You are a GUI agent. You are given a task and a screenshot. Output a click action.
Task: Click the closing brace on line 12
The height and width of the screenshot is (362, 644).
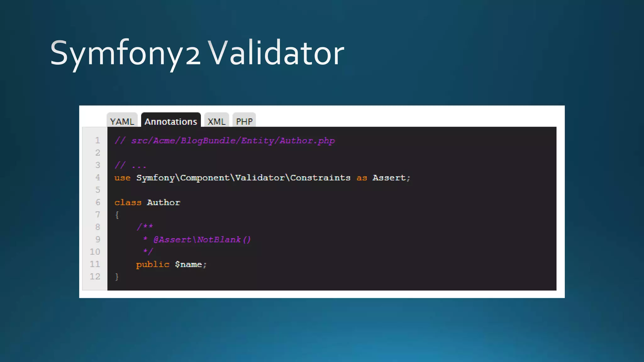117,277
